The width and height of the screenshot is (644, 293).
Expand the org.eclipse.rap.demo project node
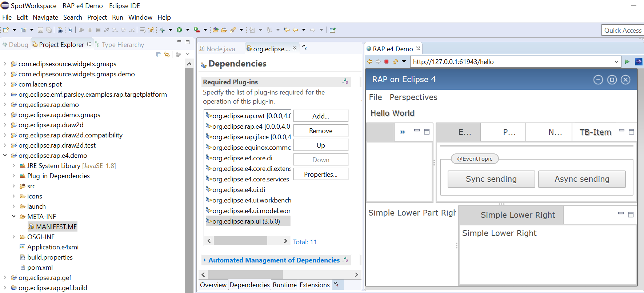click(x=5, y=104)
